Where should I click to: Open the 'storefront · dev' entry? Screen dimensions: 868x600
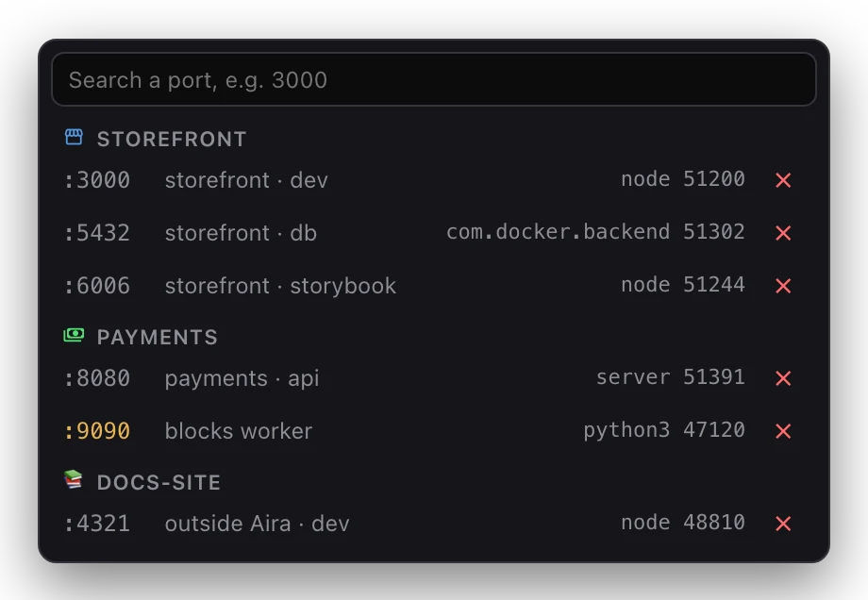point(246,180)
